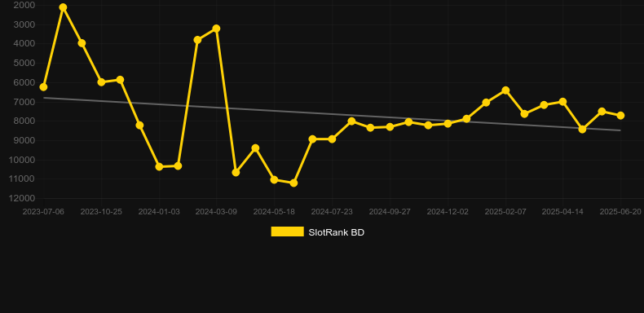Select the data point for 2025-04-14
Screen dimensions: 644x313
coord(562,101)
